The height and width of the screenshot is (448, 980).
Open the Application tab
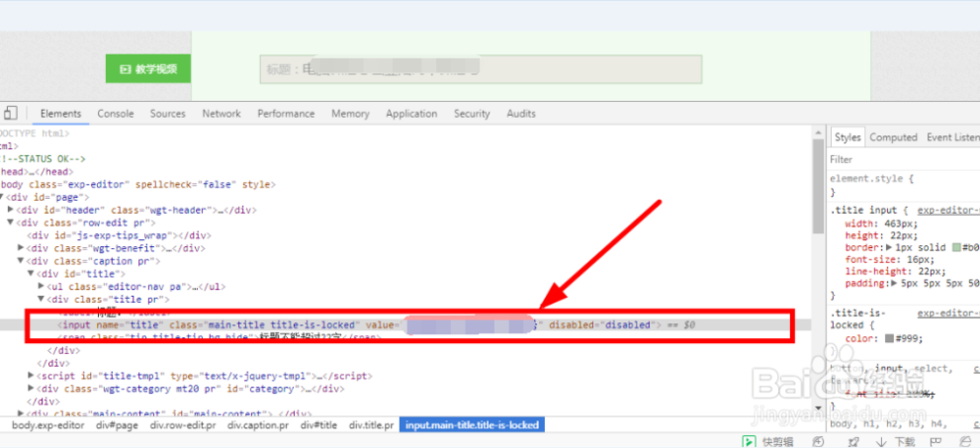[412, 114]
